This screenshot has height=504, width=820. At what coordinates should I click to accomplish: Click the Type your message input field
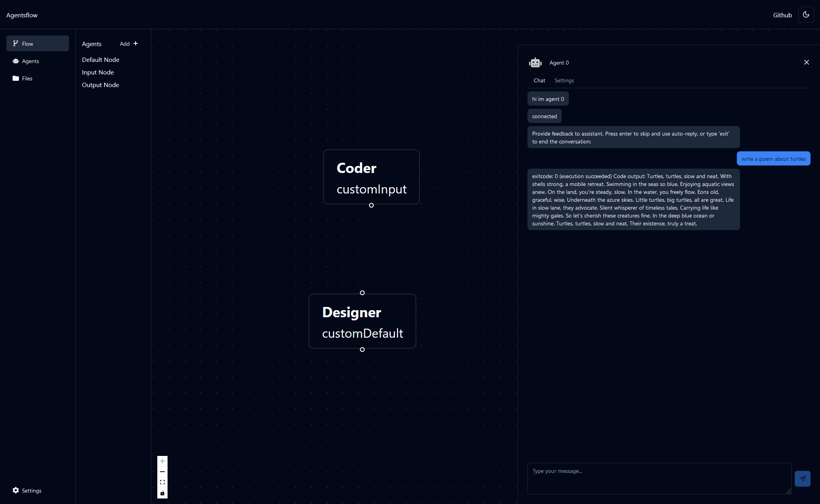pos(659,478)
